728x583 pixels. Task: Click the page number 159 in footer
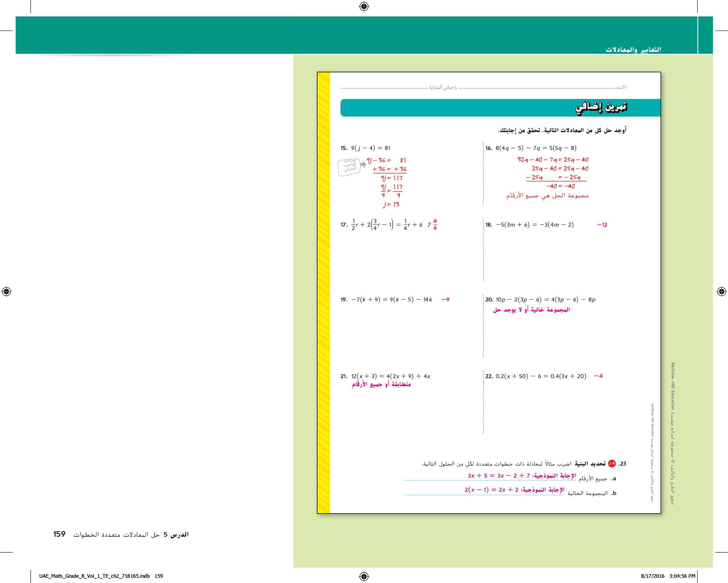coord(59,534)
